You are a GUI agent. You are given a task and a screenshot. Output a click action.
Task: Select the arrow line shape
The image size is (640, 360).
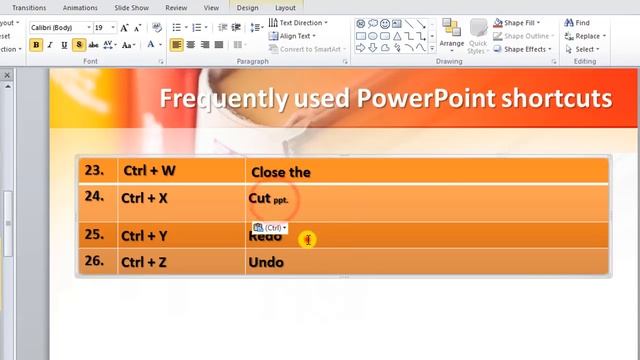(421, 24)
